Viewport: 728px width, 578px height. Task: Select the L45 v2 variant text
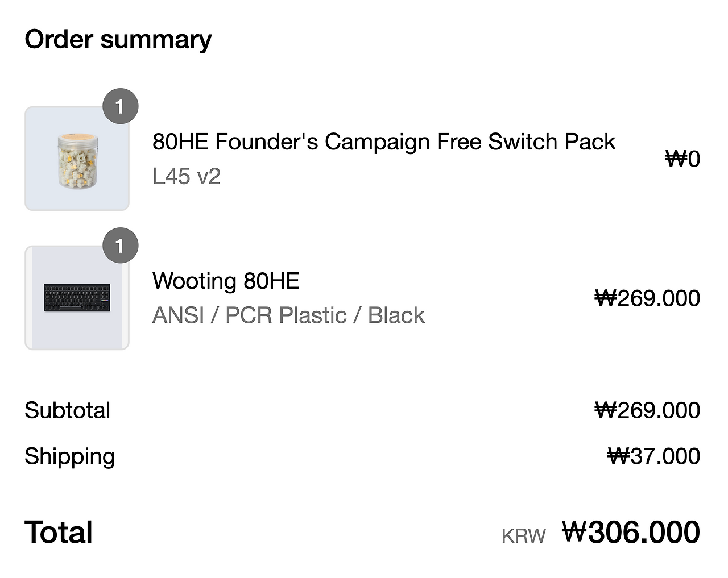click(x=186, y=176)
